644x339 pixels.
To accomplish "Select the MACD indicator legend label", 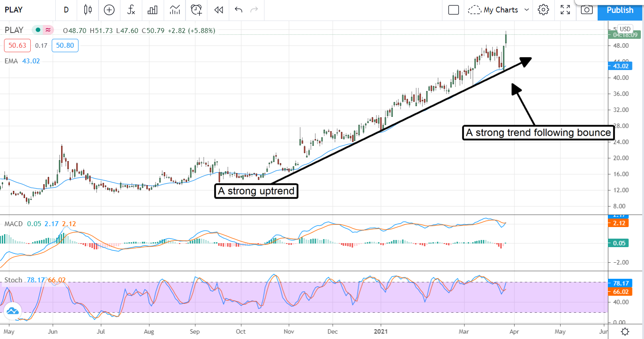I will click(x=13, y=223).
